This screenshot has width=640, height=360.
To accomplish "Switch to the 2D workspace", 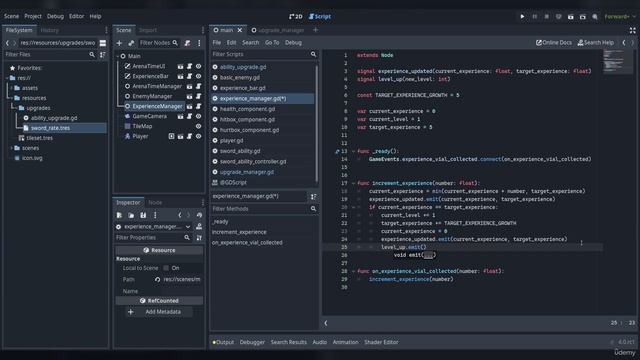I will [296, 16].
